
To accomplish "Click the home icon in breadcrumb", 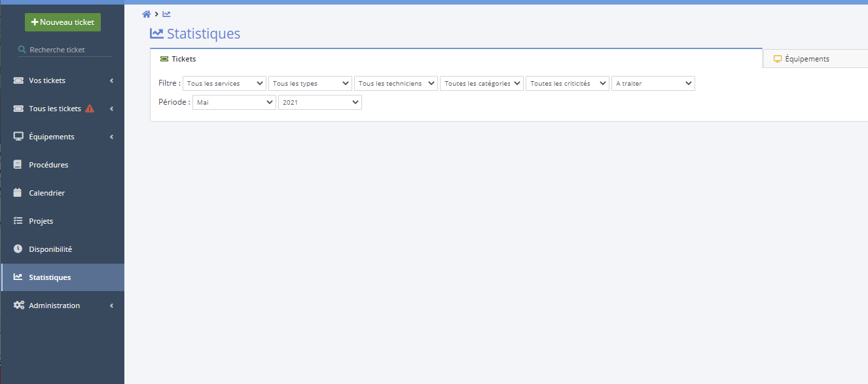I will (x=147, y=14).
